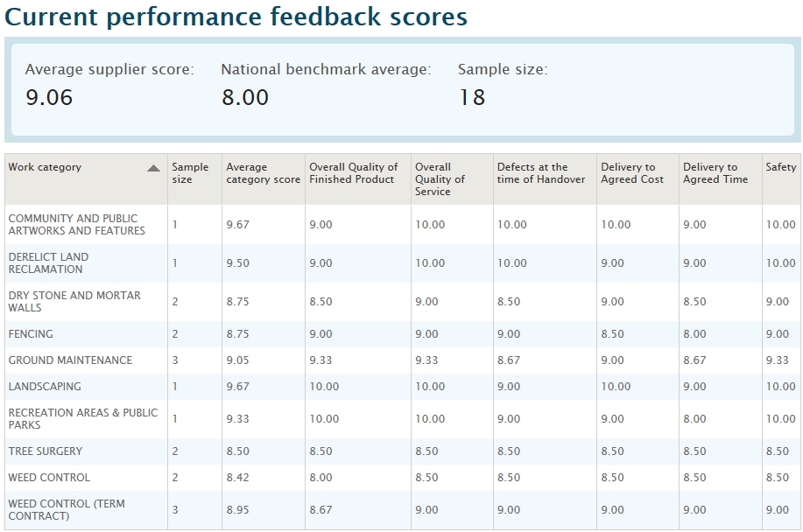Select the Fencing work category name
Viewport: 803px width, 532px height.
click(31, 334)
